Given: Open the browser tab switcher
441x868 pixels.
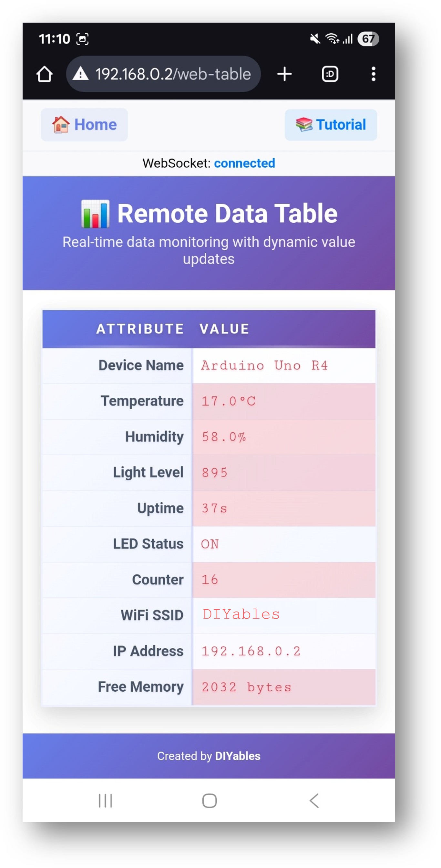Looking at the screenshot, I should click(x=330, y=73).
